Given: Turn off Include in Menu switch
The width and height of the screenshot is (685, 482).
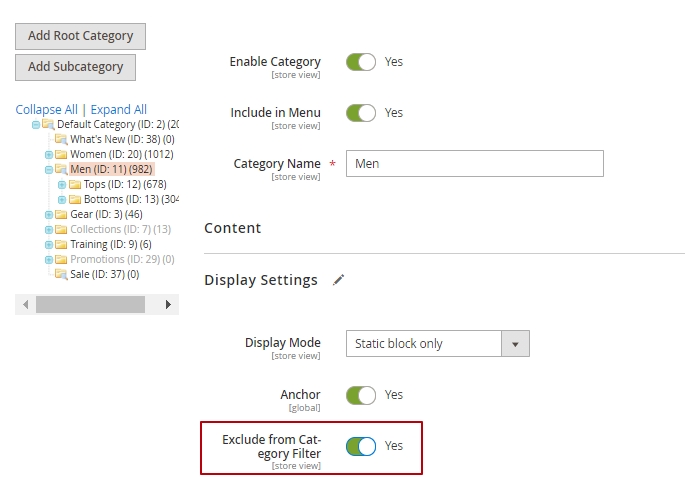Looking at the screenshot, I should tap(361, 113).
